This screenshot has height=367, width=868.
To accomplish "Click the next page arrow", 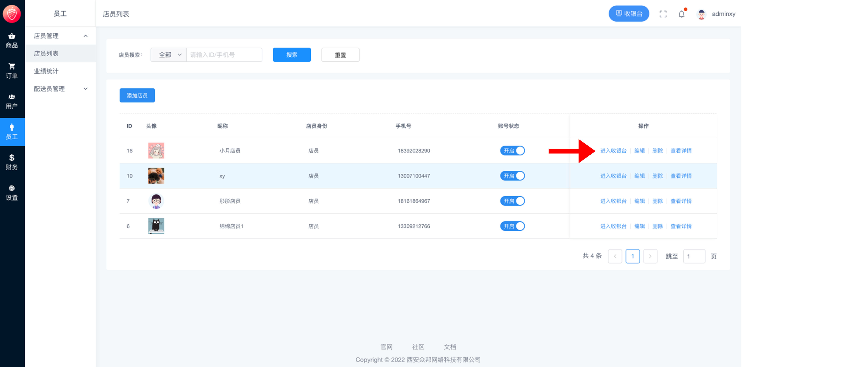I will [650, 256].
